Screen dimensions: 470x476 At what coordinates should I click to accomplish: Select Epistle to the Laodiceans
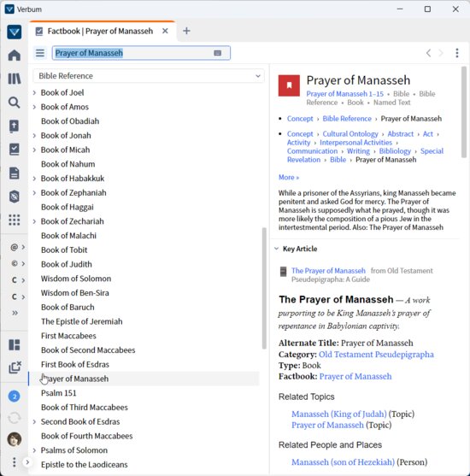tap(85, 465)
